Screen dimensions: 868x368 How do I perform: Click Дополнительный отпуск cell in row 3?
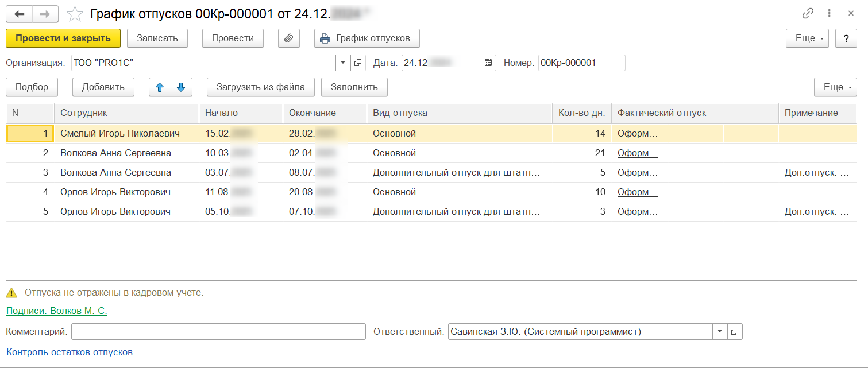[x=460, y=173]
